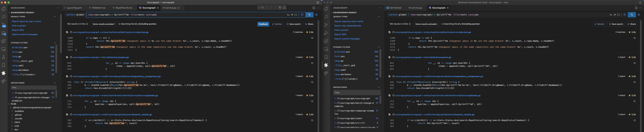Switch to service.go tab in right window
The height and width of the screenshot is (132, 644).
coord(416,8)
